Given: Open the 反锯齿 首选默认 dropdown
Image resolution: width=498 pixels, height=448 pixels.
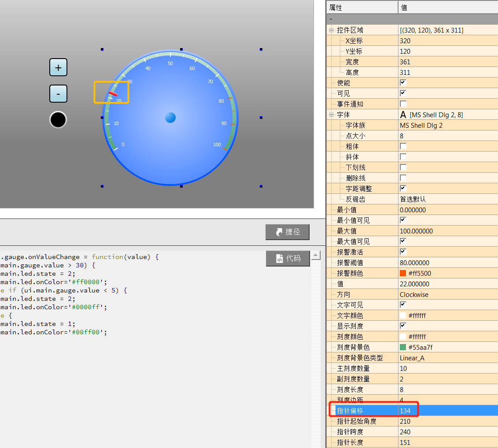Looking at the screenshot, I should [x=448, y=199].
